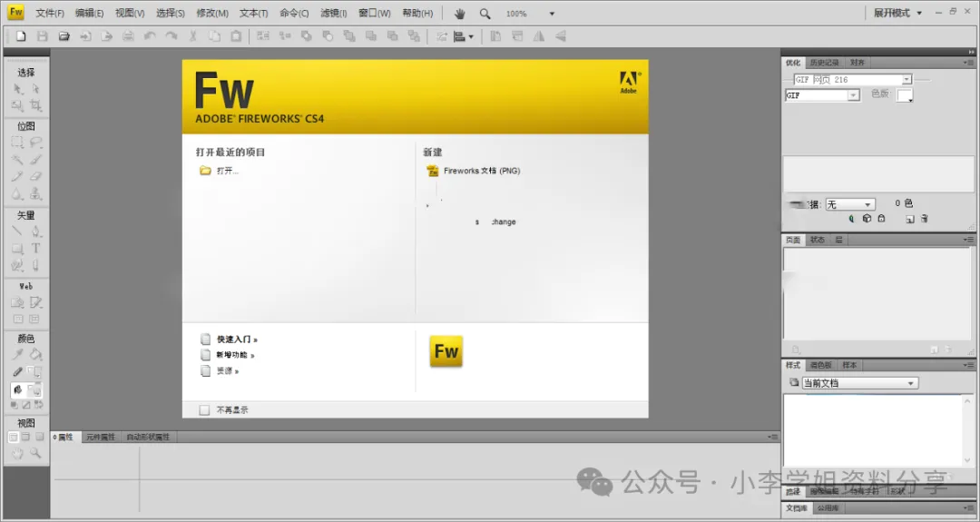Click the Open folder icon in toolbar
The height and width of the screenshot is (522, 980).
(64, 36)
